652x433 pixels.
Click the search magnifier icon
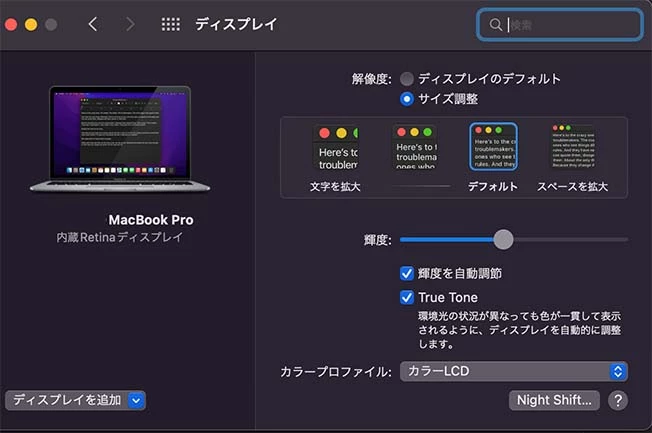click(495, 25)
